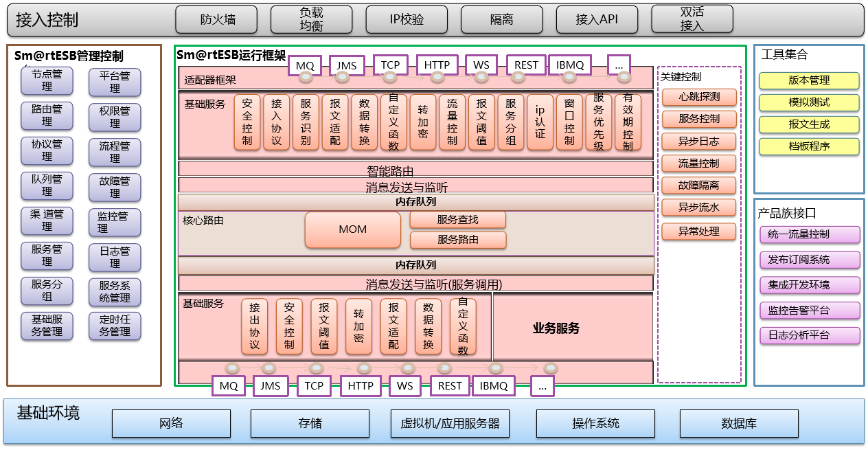This screenshot has width=868, height=450.
Task: Click the 版本管理 button in 工具集合
Action: coord(808,80)
